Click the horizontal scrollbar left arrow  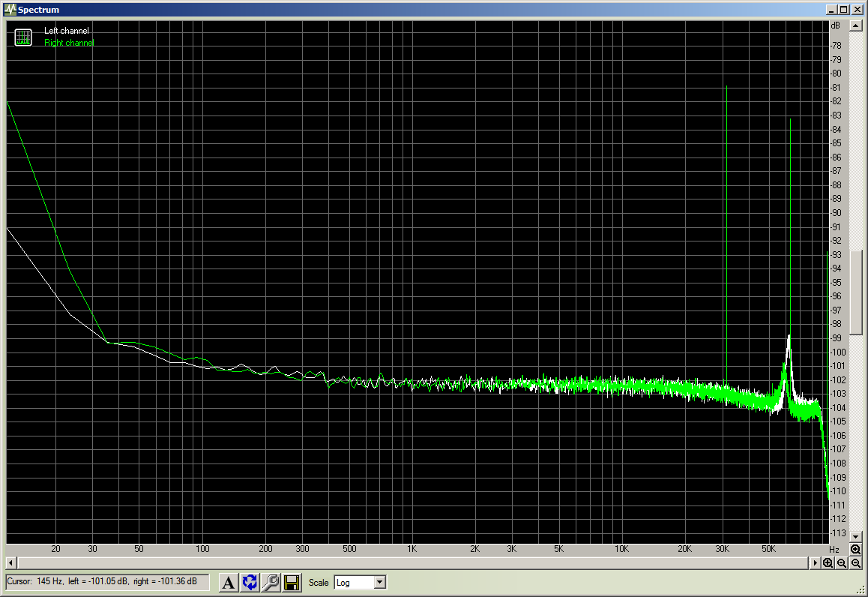[10, 562]
